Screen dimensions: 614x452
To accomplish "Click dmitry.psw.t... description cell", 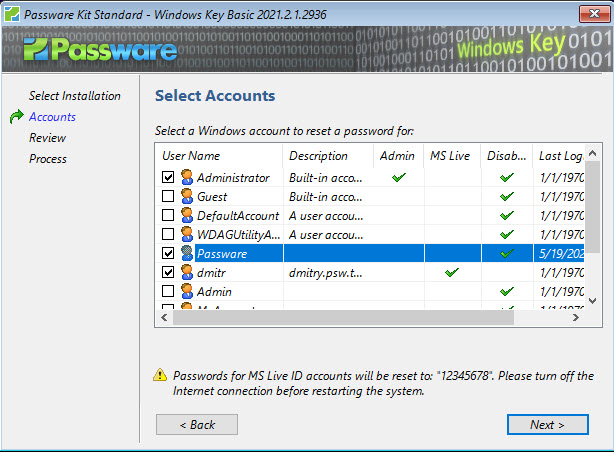I will (x=326, y=273).
